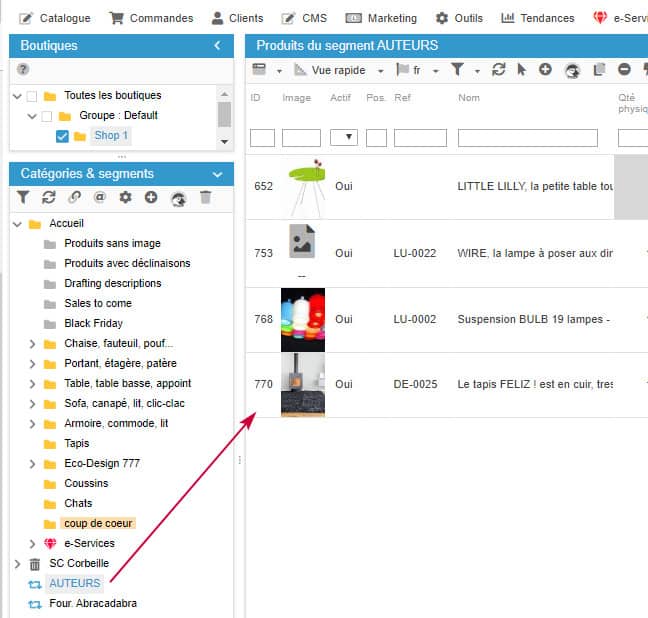Open the Marketing menu

[381, 18]
